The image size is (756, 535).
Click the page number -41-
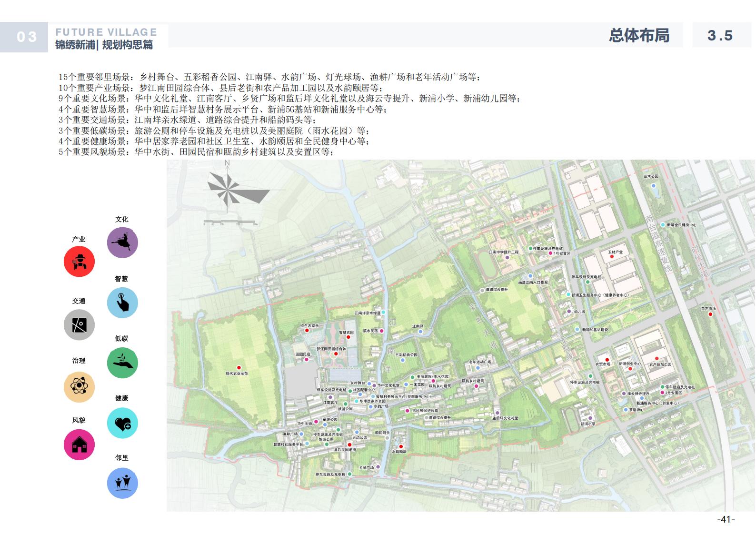click(x=726, y=520)
